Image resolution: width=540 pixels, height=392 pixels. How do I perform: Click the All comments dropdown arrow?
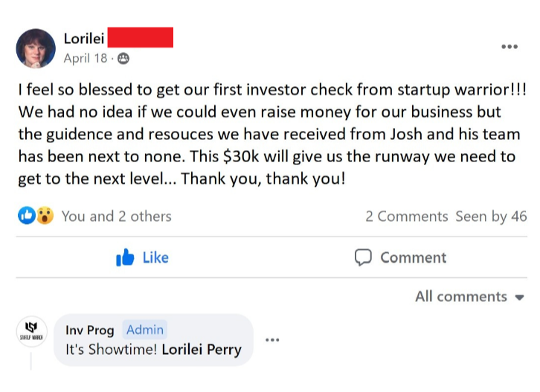(x=520, y=297)
